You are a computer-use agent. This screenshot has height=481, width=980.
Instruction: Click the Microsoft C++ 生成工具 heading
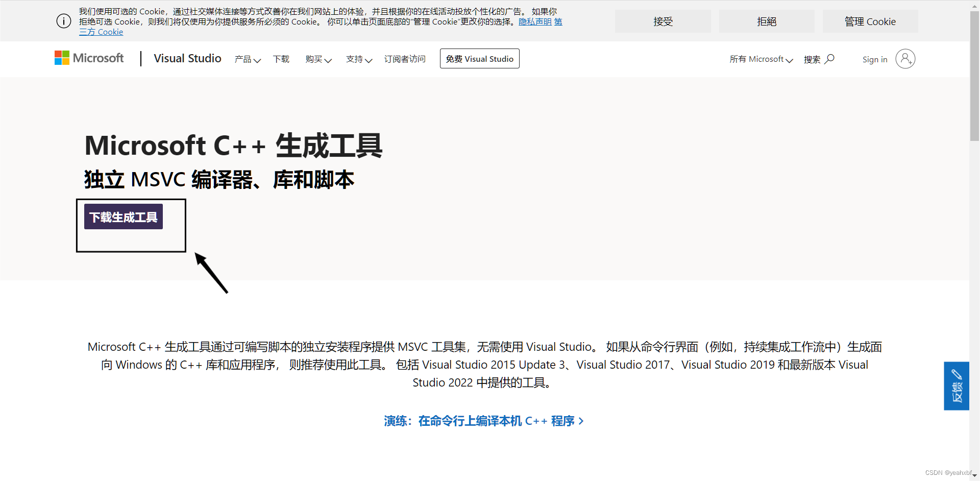point(233,146)
